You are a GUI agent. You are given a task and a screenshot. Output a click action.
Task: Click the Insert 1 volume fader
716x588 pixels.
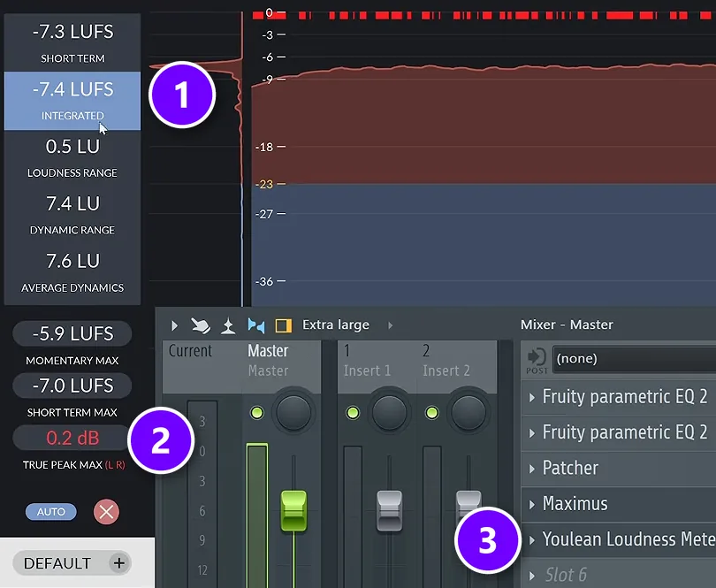(x=389, y=511)
